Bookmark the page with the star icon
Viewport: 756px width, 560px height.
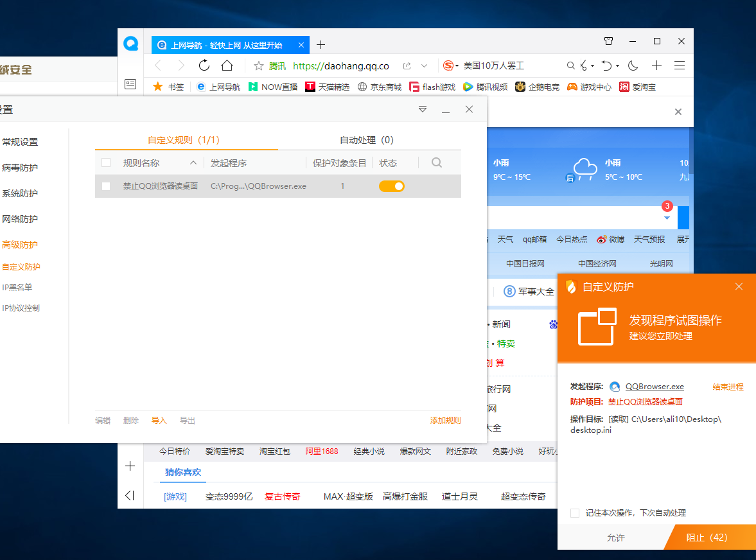tap(259, 66)
